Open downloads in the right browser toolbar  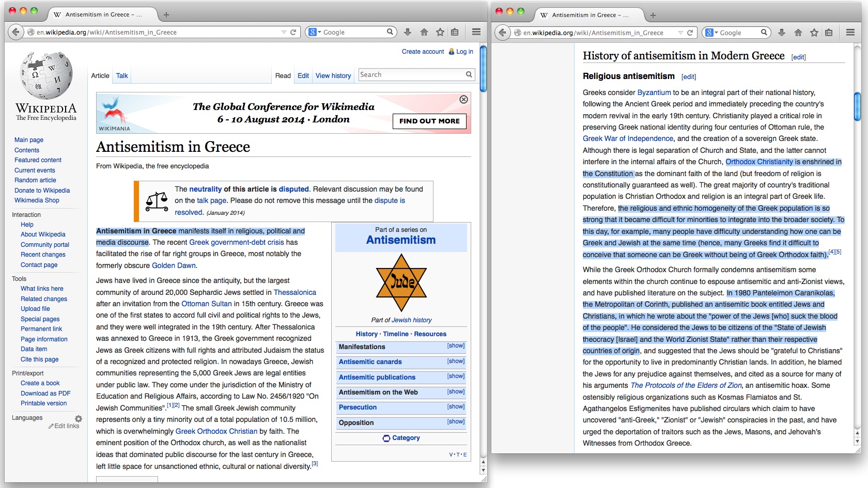[782, 33]
